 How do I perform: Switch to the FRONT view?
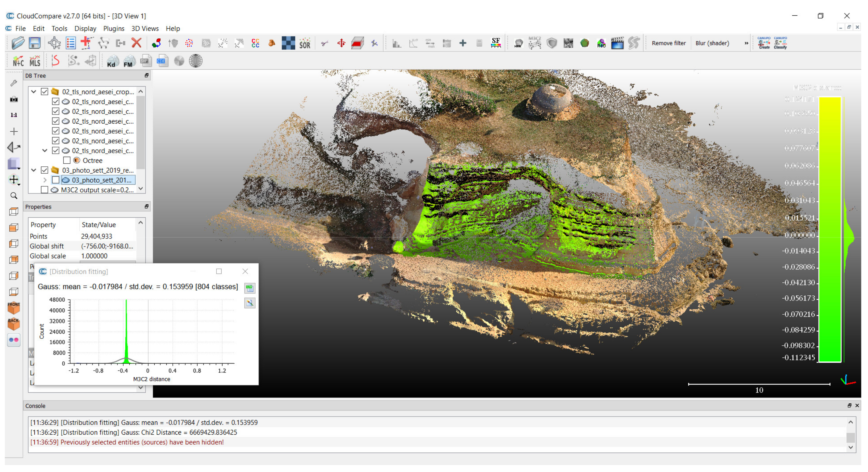click(x=14, y=308)
